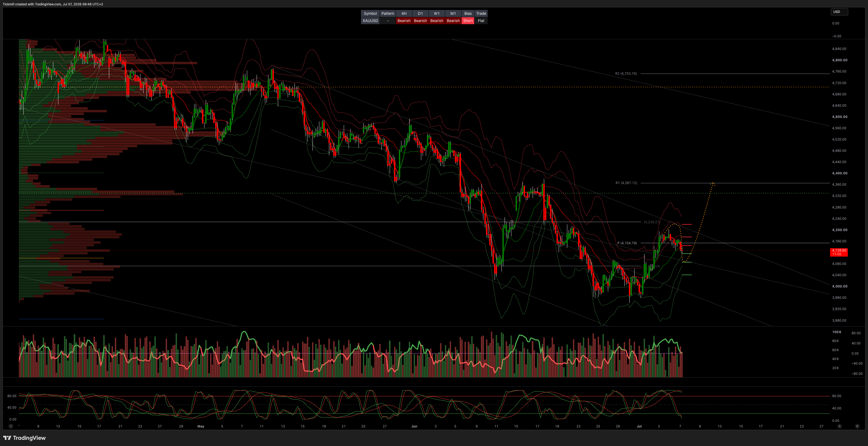The width and height of the screenshot is (868, 446).
Task: Click the M1 Bearish cell
Action: pos(453,21)
